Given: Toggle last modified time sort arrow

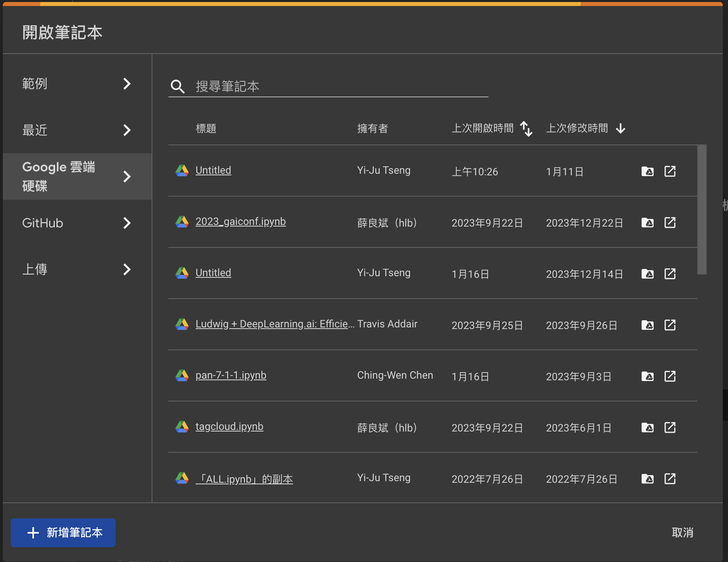Looking at the screenshot, I should point(620,128).
